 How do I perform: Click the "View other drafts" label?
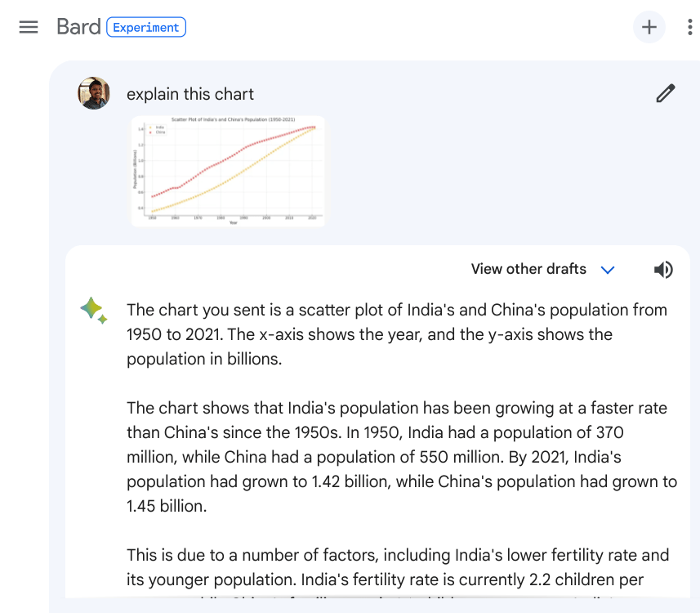click(528, 269)
